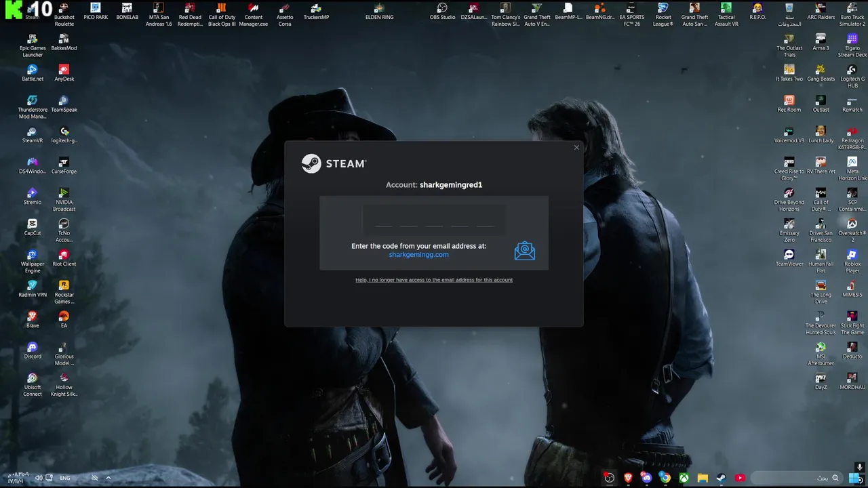Select the Meta Horizon Link icon
868x488 pixels.
tap(852, 169)
